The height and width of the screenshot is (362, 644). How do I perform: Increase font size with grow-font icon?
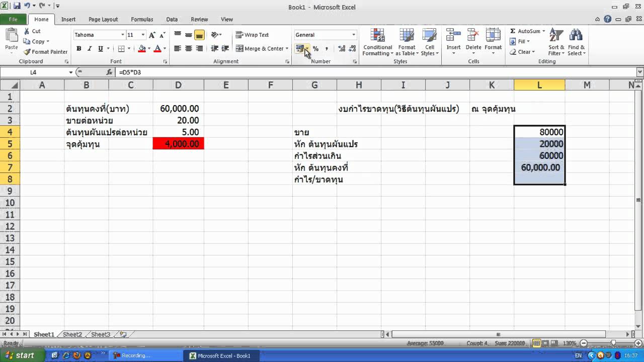point(152,35)
